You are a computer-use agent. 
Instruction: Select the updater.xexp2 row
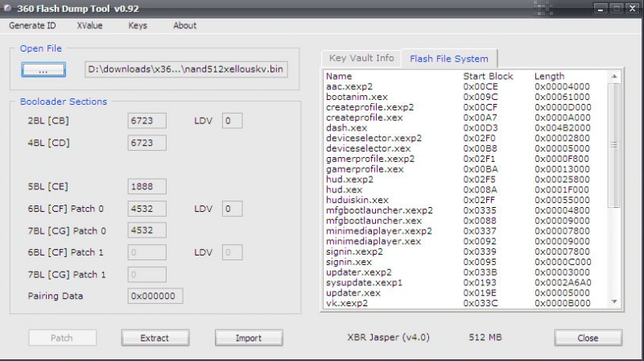(x=465, y=272)
